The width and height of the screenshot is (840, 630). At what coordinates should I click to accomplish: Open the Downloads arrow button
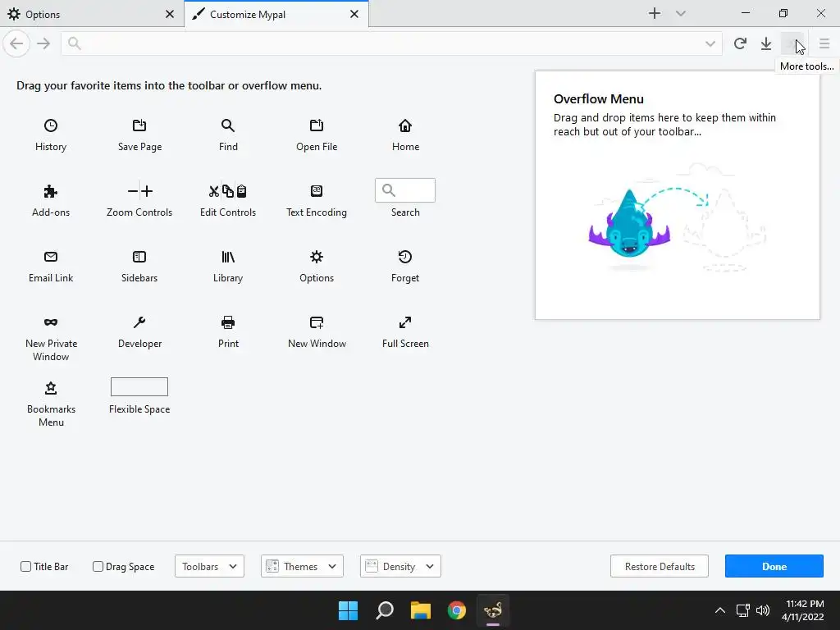766,44
